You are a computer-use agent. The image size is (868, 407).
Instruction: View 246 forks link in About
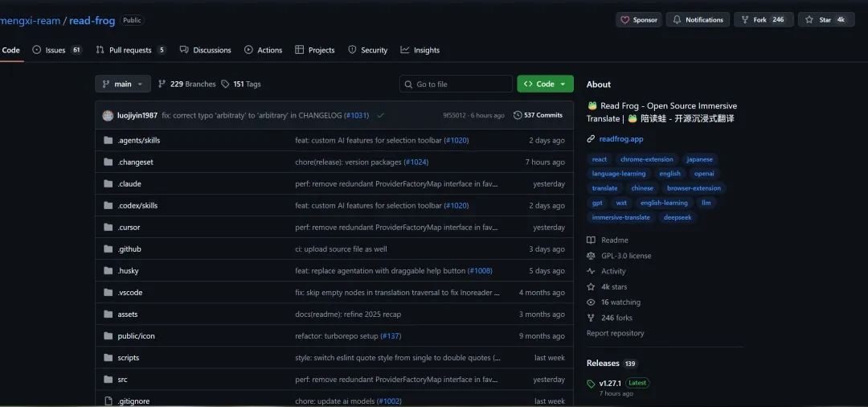pyautogui.click(x=616, y=318)
